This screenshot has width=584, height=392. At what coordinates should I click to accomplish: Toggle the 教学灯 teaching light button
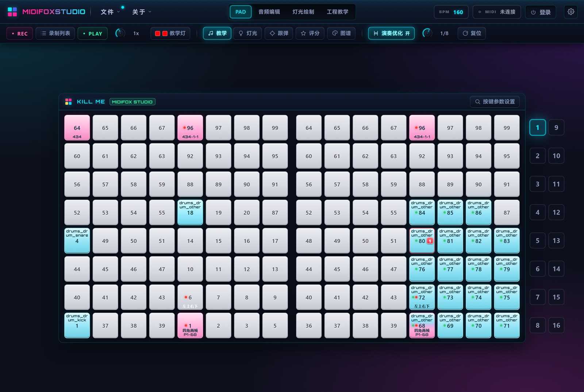[x=170, y=33]
